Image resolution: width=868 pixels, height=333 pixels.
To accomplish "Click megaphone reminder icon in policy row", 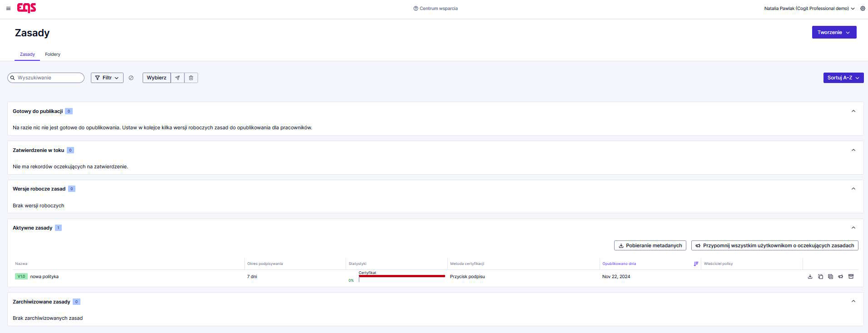I will pyautogui.click(x=841, y=277).
